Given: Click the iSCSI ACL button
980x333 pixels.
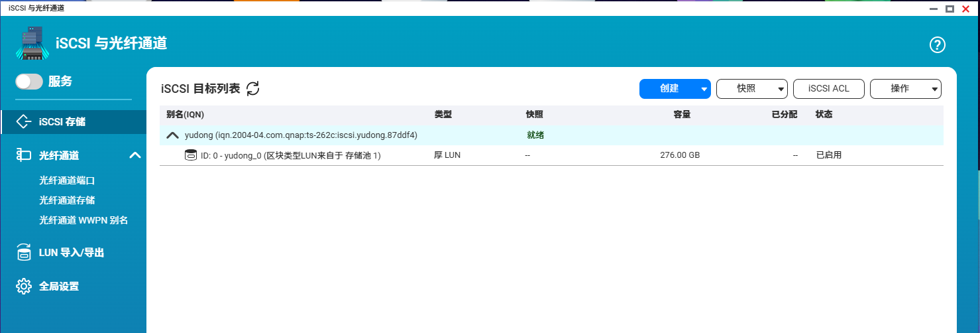Looking at the screenshot, I should [x=829, y=89].
